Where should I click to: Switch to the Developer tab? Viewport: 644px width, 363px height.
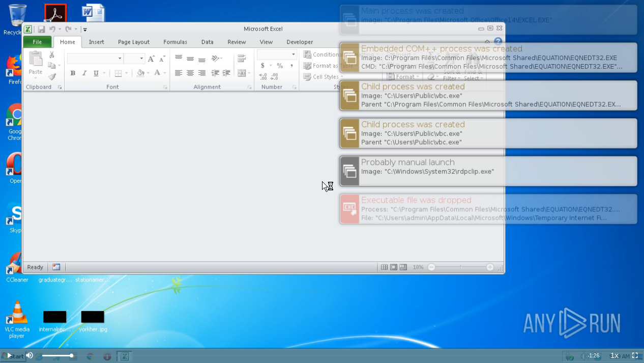tap(300, 42)
